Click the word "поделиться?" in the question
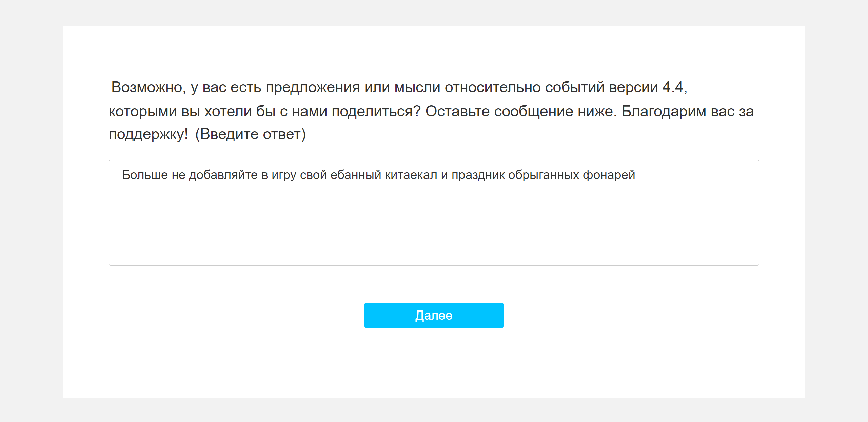The height and width of the screenshot is (422, 868). [376, 112]
